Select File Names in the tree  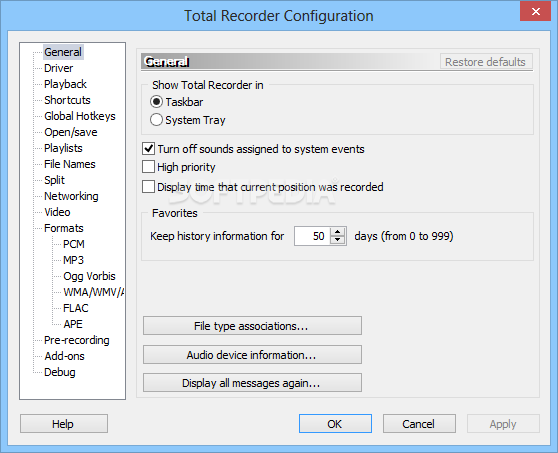click(70, 164)
